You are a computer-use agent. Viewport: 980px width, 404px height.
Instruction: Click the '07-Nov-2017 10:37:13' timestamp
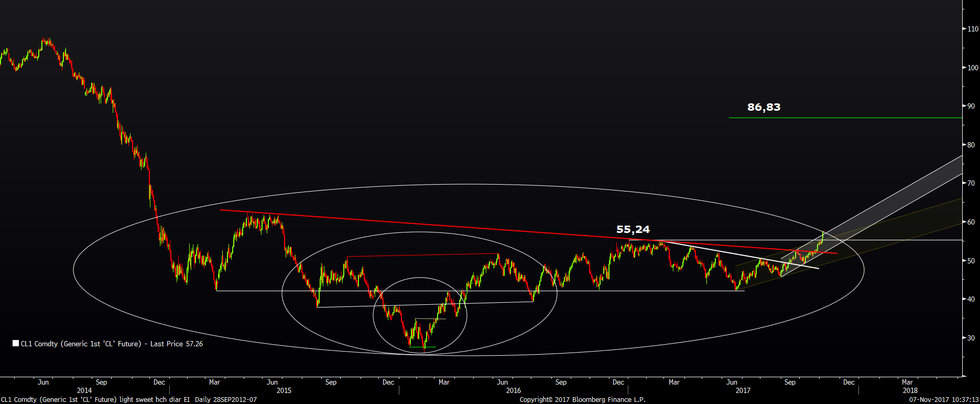click(944, 400)
